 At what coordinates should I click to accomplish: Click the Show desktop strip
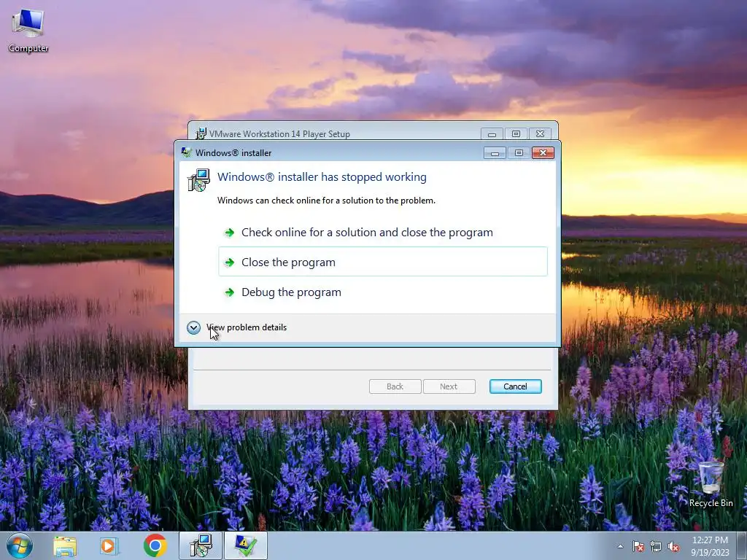click(741, 546)
